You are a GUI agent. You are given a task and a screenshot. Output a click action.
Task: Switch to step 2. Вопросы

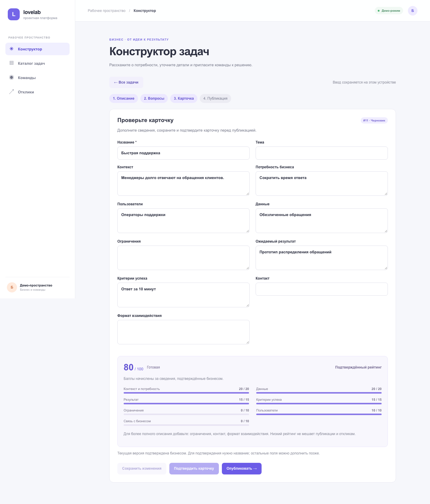[x=154, y=98]
